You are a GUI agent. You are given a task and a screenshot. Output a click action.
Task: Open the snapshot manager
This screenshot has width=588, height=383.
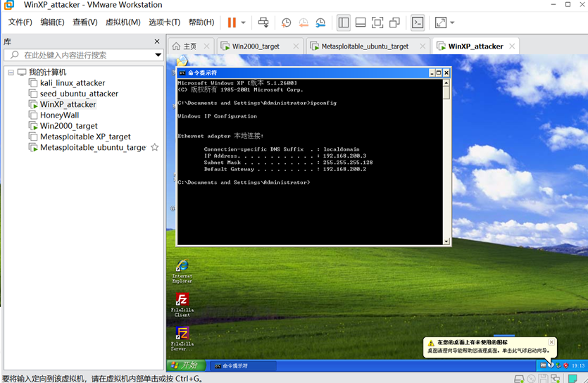[x=320, y=23]
